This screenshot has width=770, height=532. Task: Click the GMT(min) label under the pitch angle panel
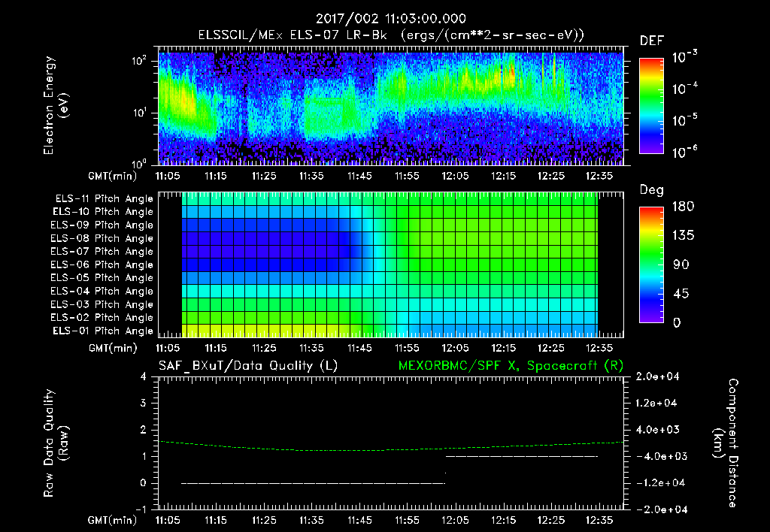click(113, 349)
